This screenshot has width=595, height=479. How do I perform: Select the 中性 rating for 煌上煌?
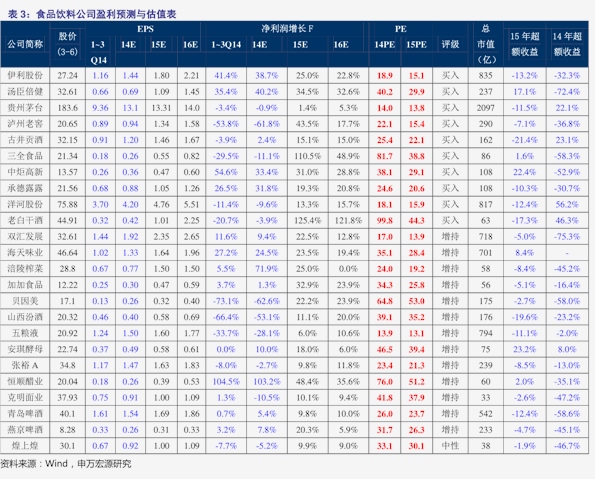(450, 446)
